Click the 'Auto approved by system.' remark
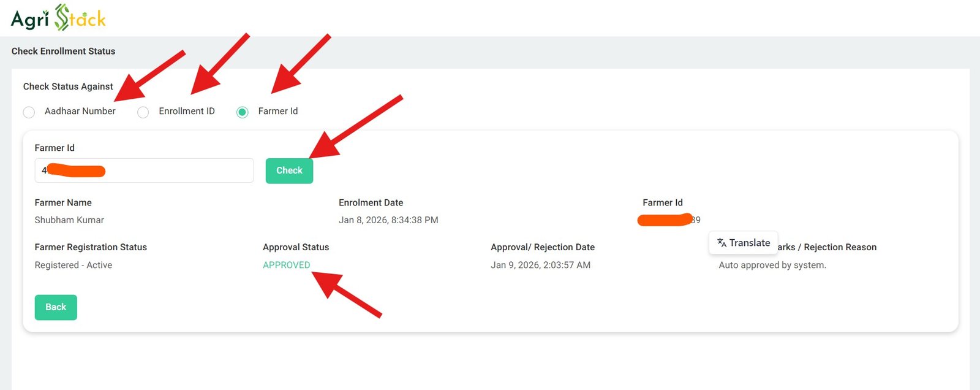This screenshot has width=980, height=390. (x=772, y=265)
